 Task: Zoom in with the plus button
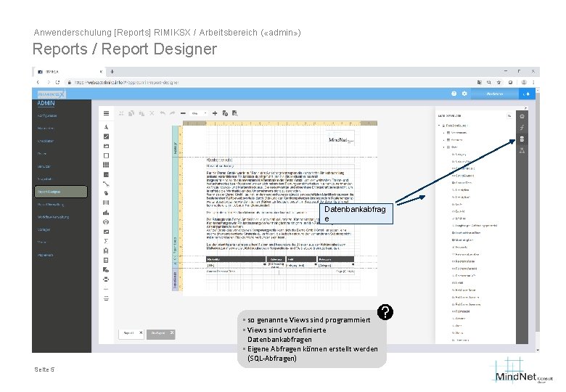tap(215, 113)
